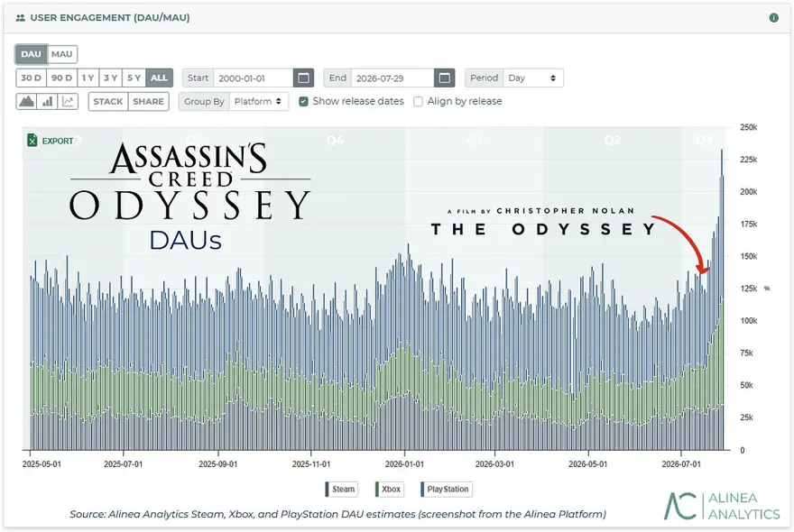Select the 90 D range tab
794x532 pixels.
click(61, 78)
